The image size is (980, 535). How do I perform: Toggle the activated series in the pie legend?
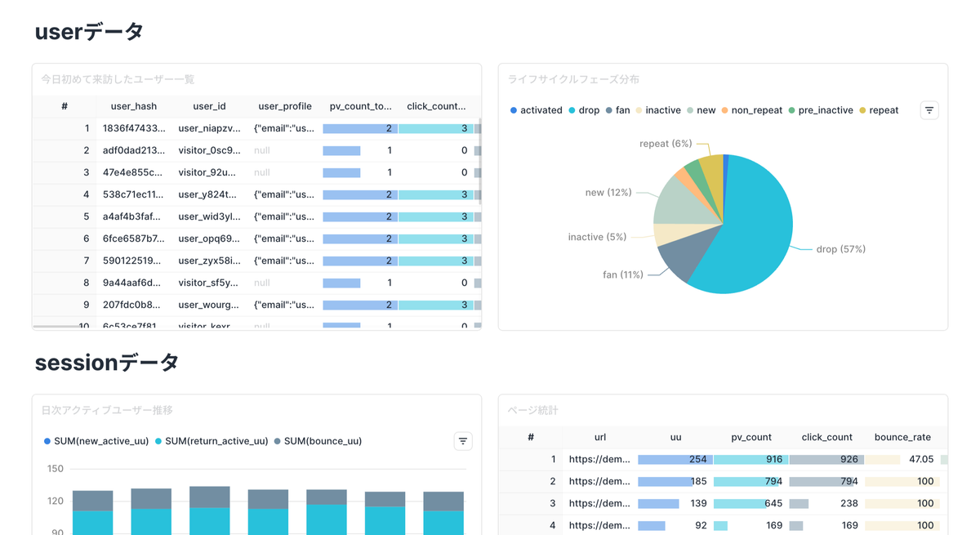click(x=536, y=110)
